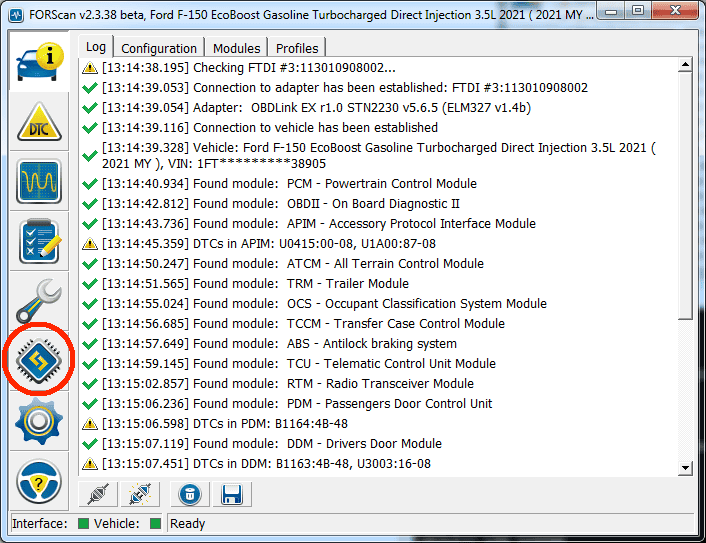Select the 'Connection to vehicle has been established' line
Screen dimensions: 706x543
click(378, 127)
